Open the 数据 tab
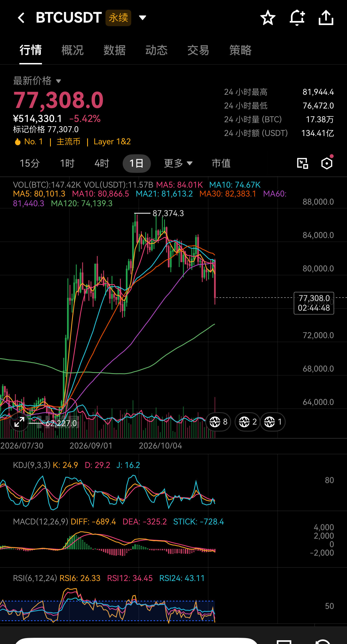The width and height of the screenshot is (347, 644). [x=115, y=50]
